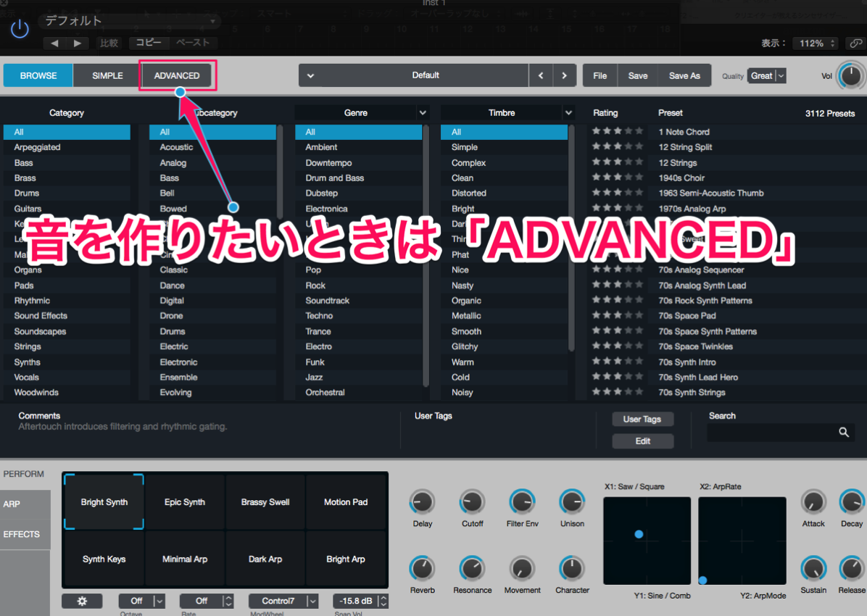Set star rating for 1 Note Chord

(618, 131)
